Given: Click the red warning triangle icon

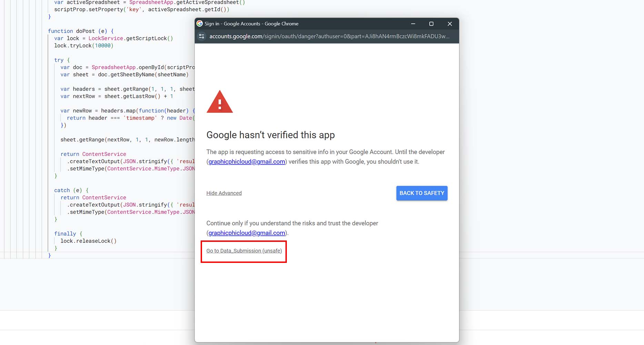Looking at the screenshot, I should (220, 102).
